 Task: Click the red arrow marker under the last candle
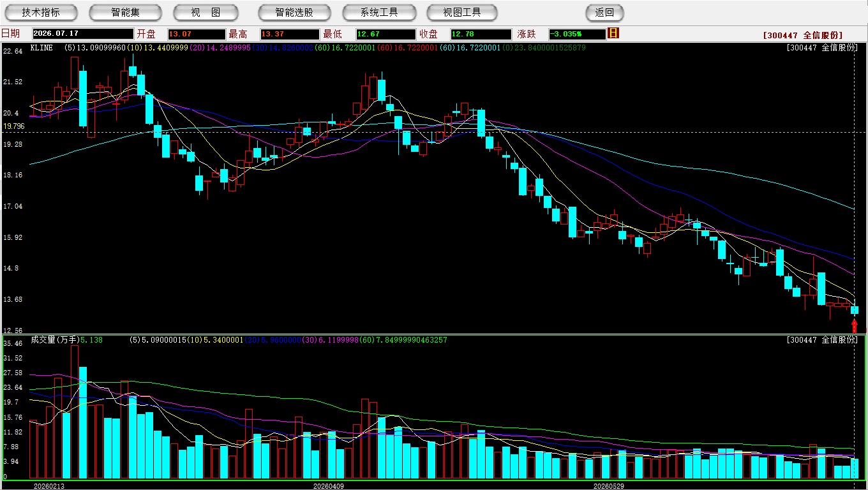click(x=855, y=325)
